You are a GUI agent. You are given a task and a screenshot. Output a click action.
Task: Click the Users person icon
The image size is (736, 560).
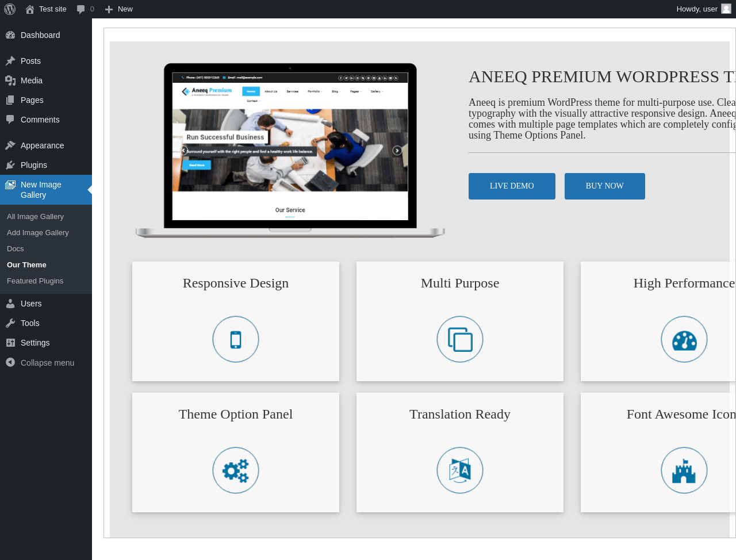coord(10,304)
